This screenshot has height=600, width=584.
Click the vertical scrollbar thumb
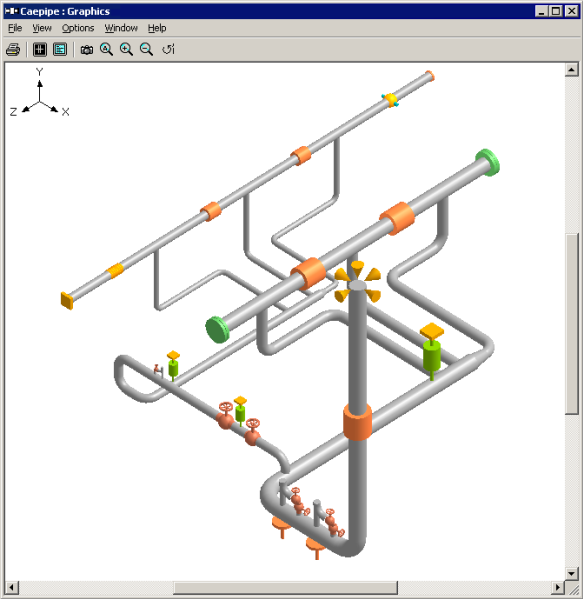point(571,324)
